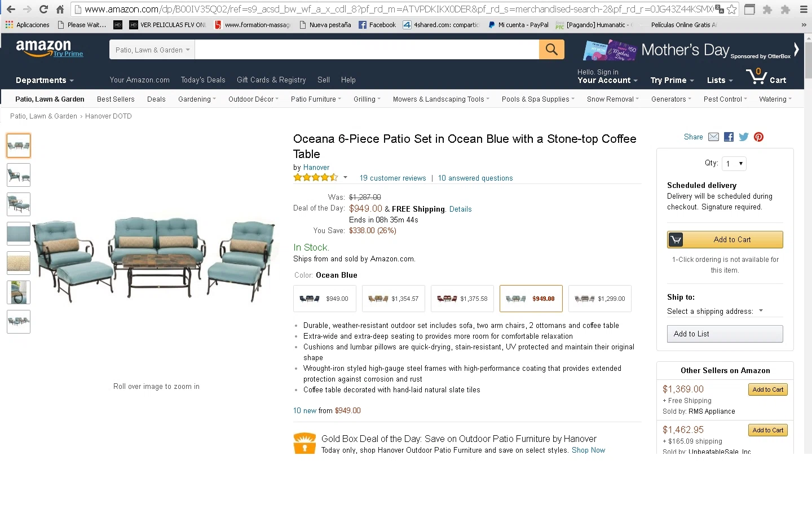
Task: Share product on Facebook icon
Action: point(729,137)
